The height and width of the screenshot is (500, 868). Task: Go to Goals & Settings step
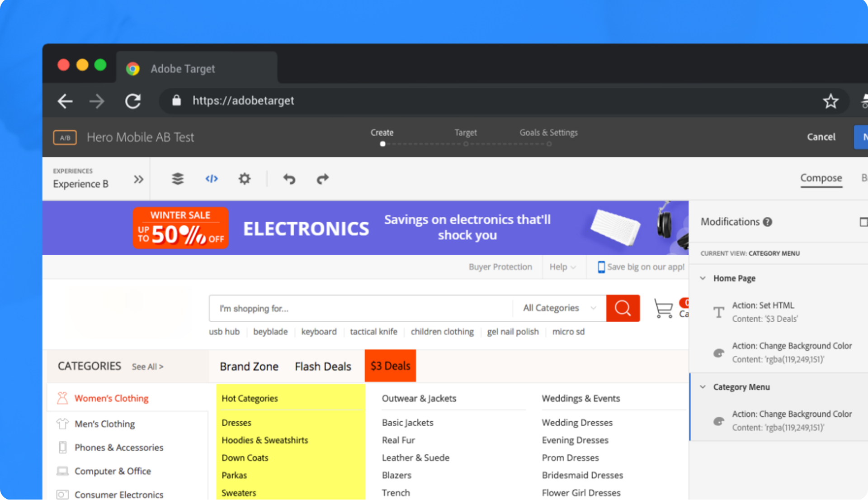548,133
